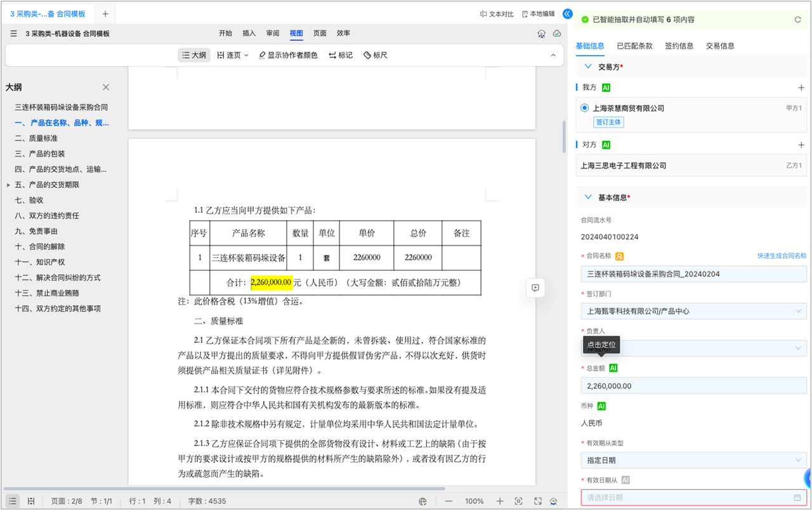Click the fit-to-page icon in the status bar

point(519,501)
